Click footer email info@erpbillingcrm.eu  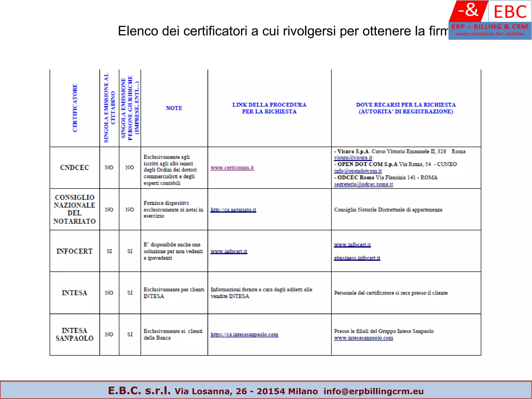[x=374, y=391]
